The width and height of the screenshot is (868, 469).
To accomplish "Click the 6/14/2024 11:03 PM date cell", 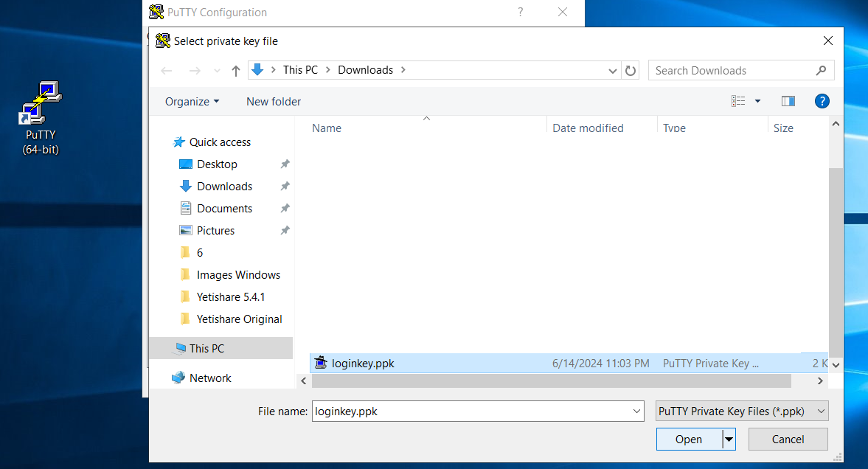I will pos(600,364).
